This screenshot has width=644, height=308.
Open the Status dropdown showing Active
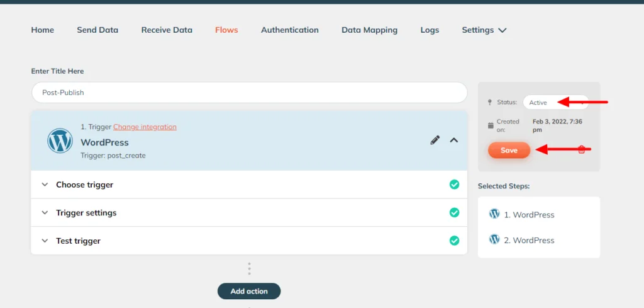pyautogui.click(x=556, y=103)
